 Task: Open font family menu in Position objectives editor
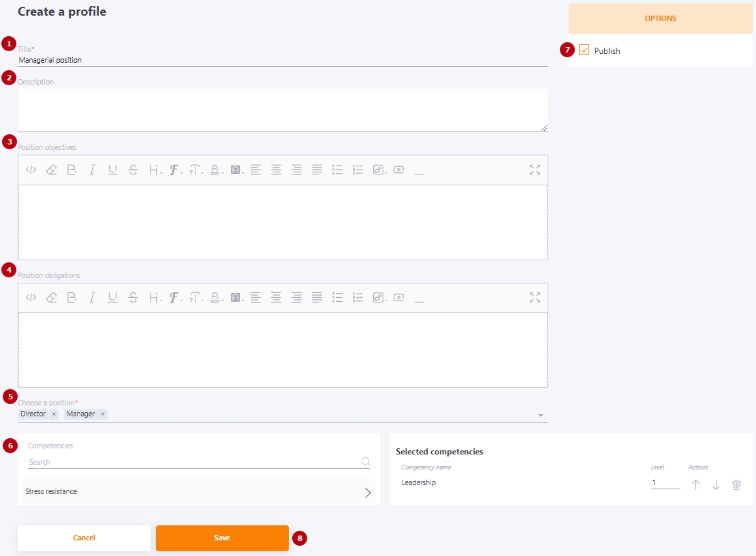click(176, 170)
